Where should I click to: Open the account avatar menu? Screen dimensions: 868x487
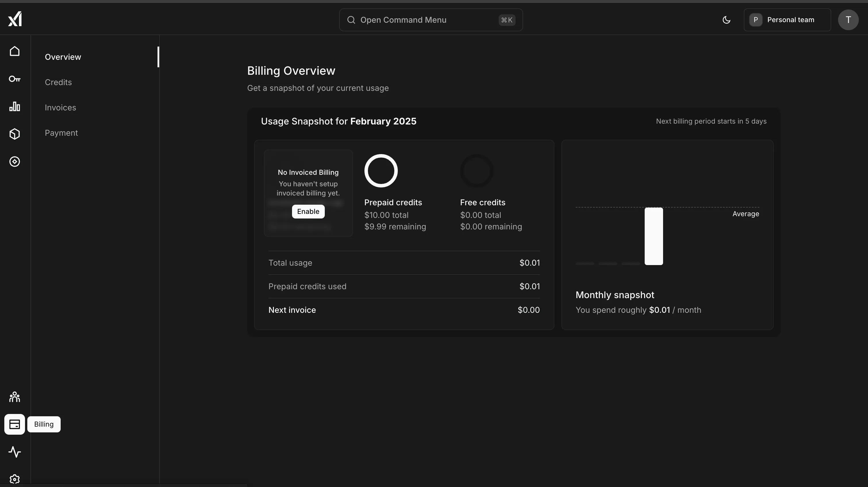click(848, 20)
